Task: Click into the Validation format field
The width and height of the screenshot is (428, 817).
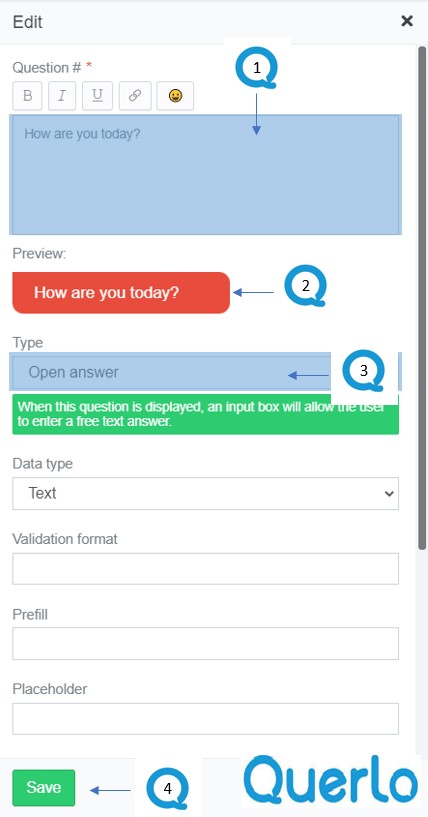Action: tap(205, 568)
